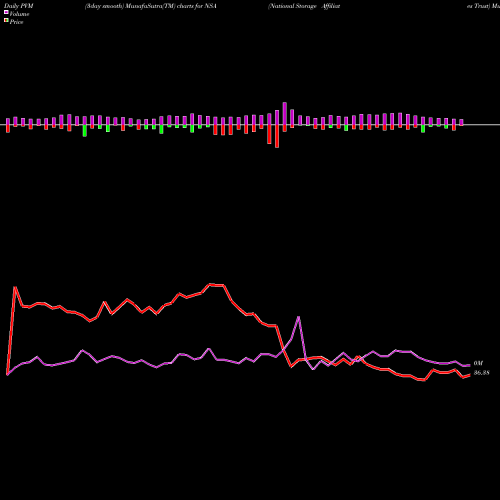
Task: Click the '(National Storage Affiliat' header text
Action: [304, 6]
